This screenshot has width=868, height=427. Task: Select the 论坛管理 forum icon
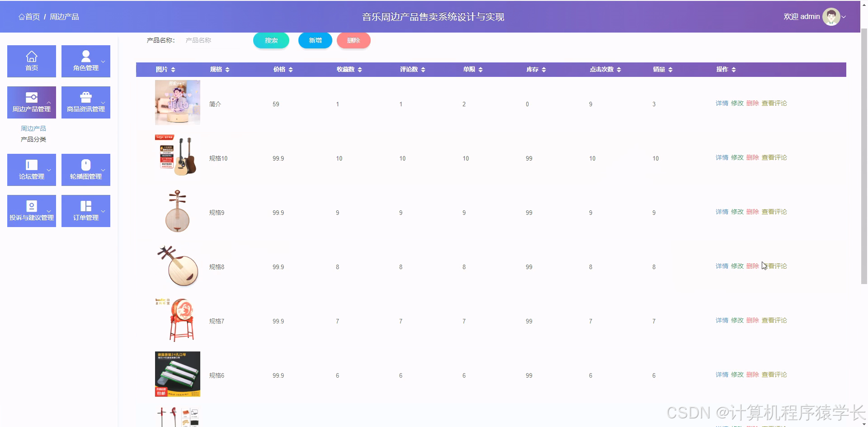click(x=31, y=165)
